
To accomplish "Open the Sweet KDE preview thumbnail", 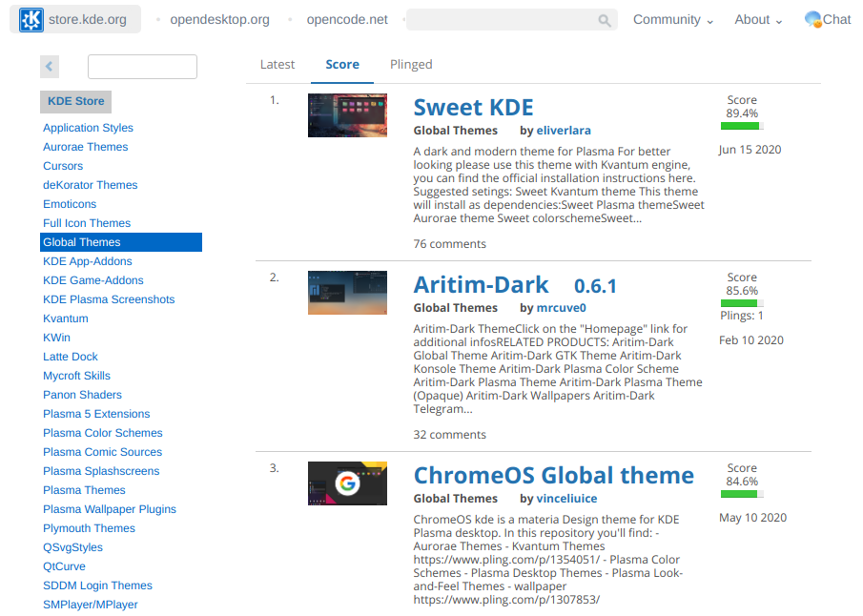I will point(347,115).
